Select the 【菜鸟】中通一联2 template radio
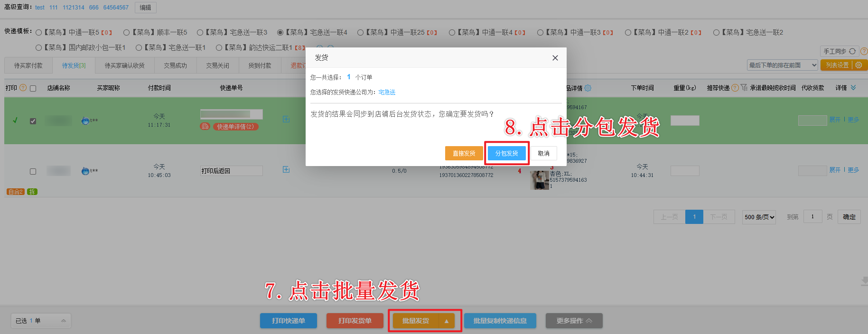The height and width of the screenshot is (334, 868). (x=628, y=33)
